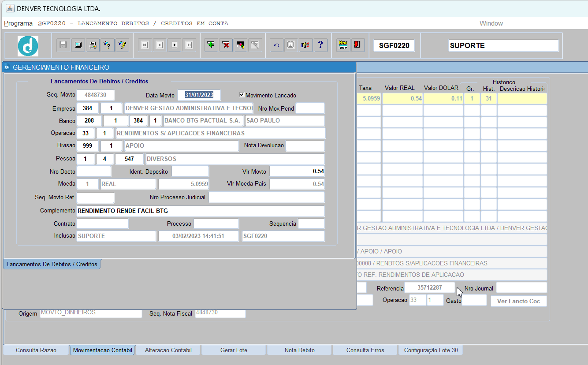Click the Save diskette toolbar icon
The width and height of the screenshot is (588, 365).
[x=63, y=45]
